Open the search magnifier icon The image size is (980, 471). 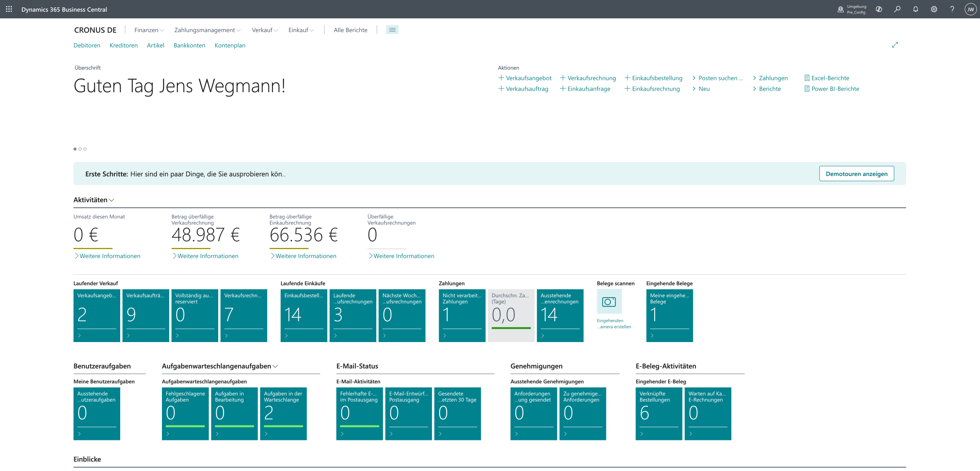tap(897, 9)
